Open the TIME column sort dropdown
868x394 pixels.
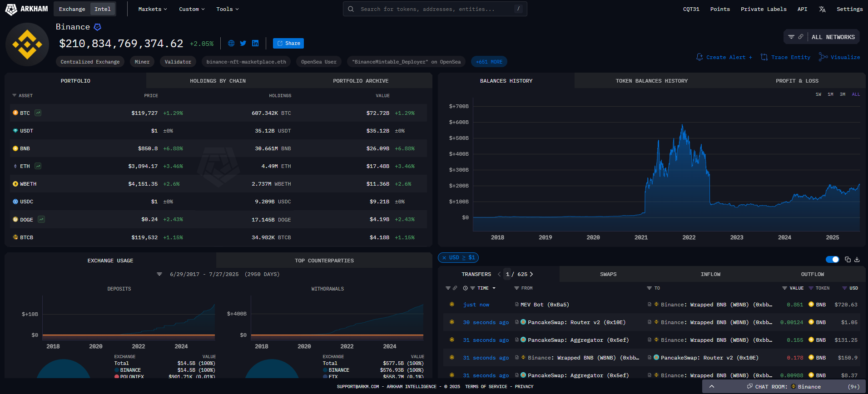point(494,288)
